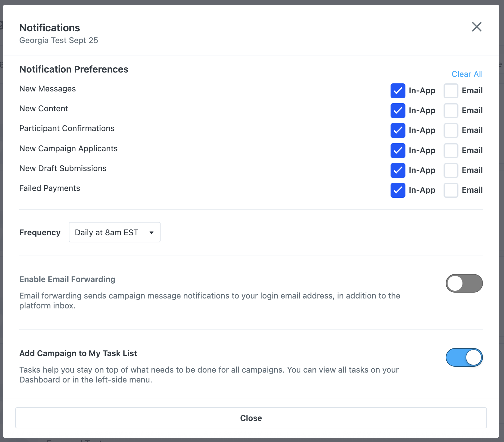
Task: Disable In-App for Participant Confirmations
Action: 398,130
